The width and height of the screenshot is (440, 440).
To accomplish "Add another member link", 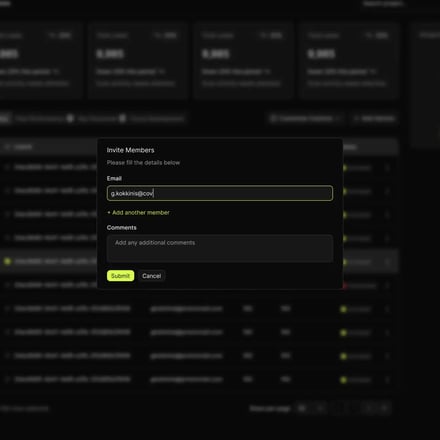I will (x=138, y=213).
